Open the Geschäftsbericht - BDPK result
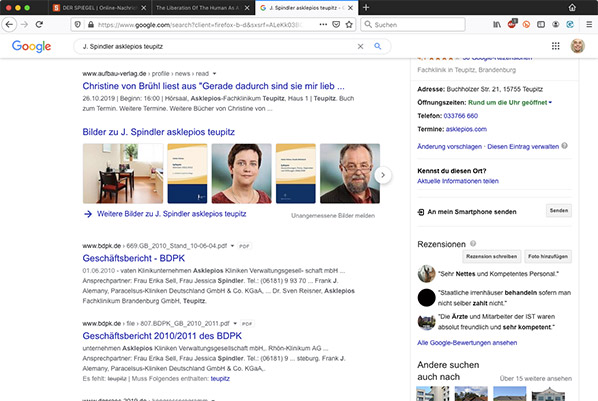Image resolution: width=598 pixels, height=401 pixels. pos(133,258)
